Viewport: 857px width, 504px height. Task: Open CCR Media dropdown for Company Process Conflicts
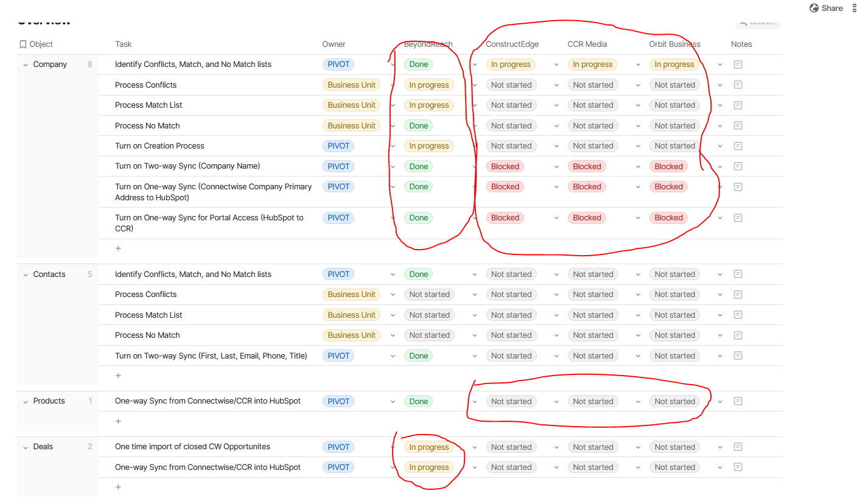pyautogui.click(x=638, y=85)
